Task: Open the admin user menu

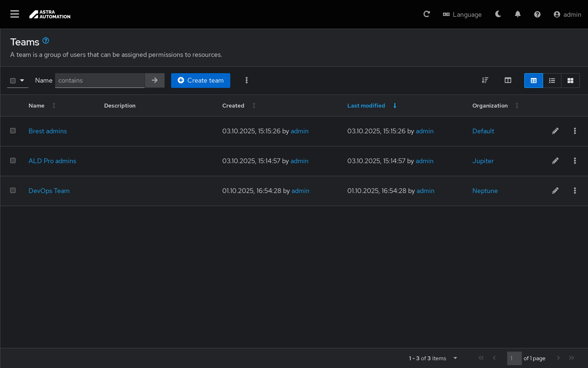Action: pyautogui.click(x=567, y=14)
